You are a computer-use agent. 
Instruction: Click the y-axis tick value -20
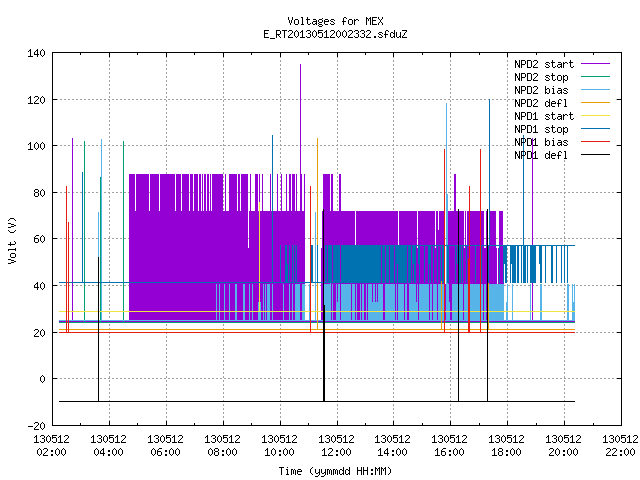pos(36,426)
